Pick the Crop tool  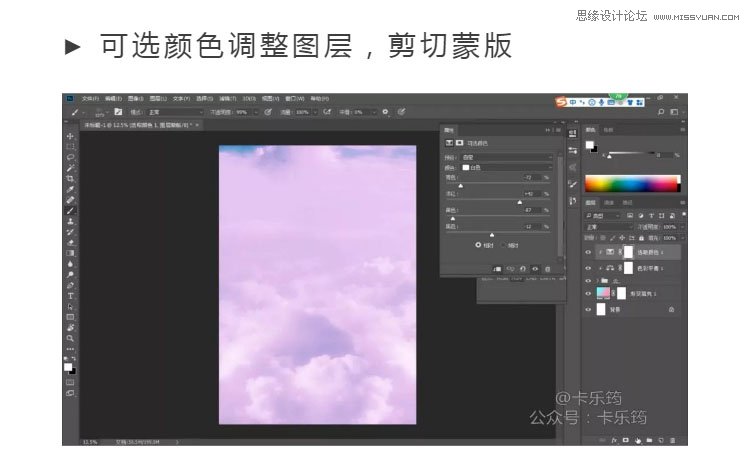[x=70, y=178]
